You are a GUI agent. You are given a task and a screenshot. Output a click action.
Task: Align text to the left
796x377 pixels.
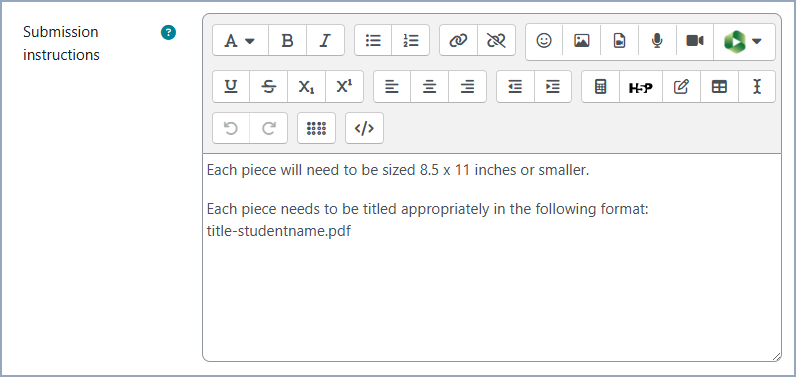[x=392, y=87]
